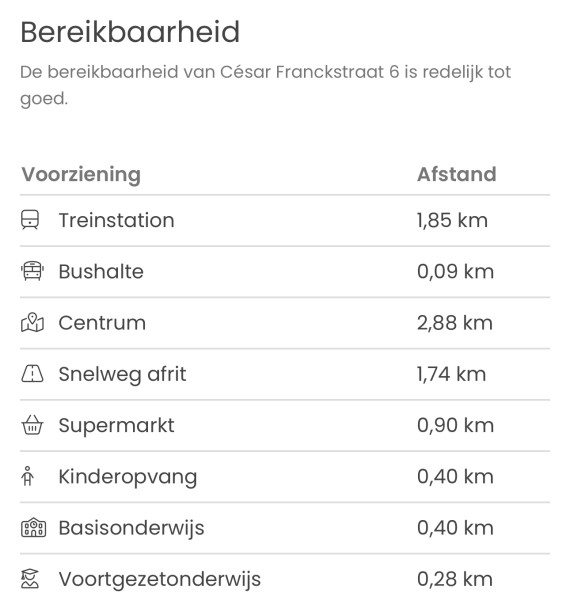
Task: Click the Kinderopvang label
Action: point(128,477)
